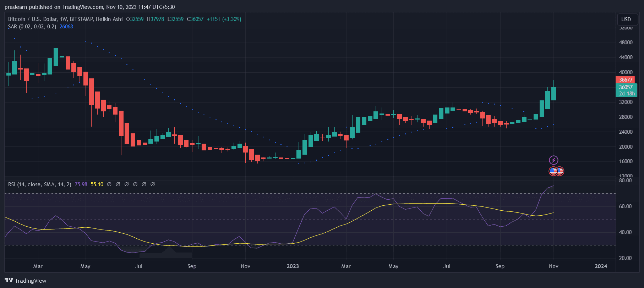Viewport: 644px width, 288px height.
Task: Click the left US flag event icon
Action: (553, 171)
